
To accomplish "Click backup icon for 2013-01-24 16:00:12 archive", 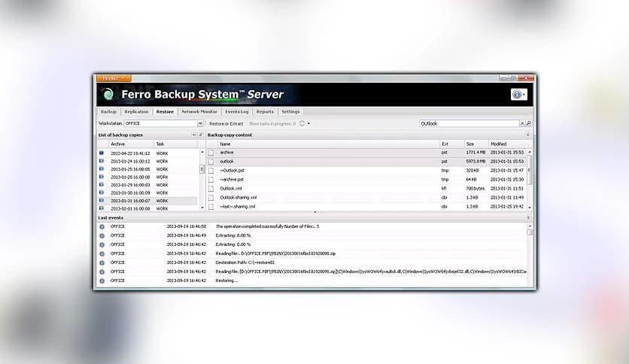I will click(102, 161).
